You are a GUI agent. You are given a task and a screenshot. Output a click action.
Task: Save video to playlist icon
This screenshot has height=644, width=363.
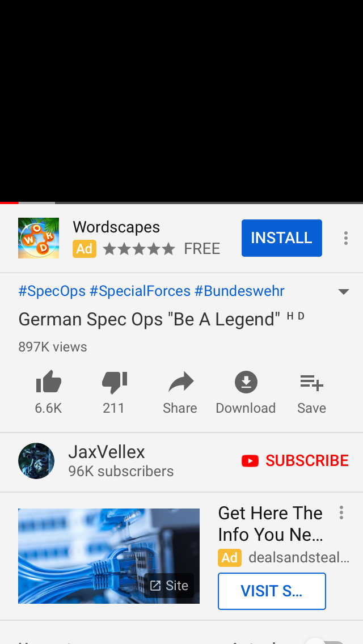[311, 382]
